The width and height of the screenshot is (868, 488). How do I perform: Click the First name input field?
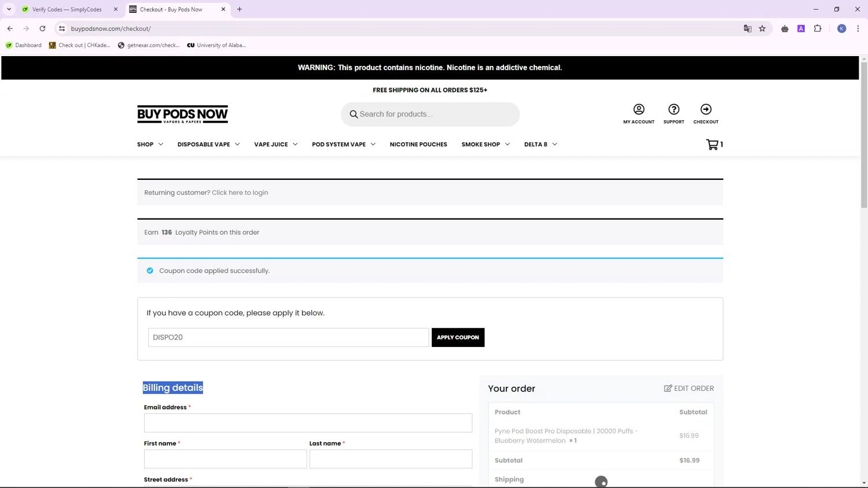[x=225, y=459]
